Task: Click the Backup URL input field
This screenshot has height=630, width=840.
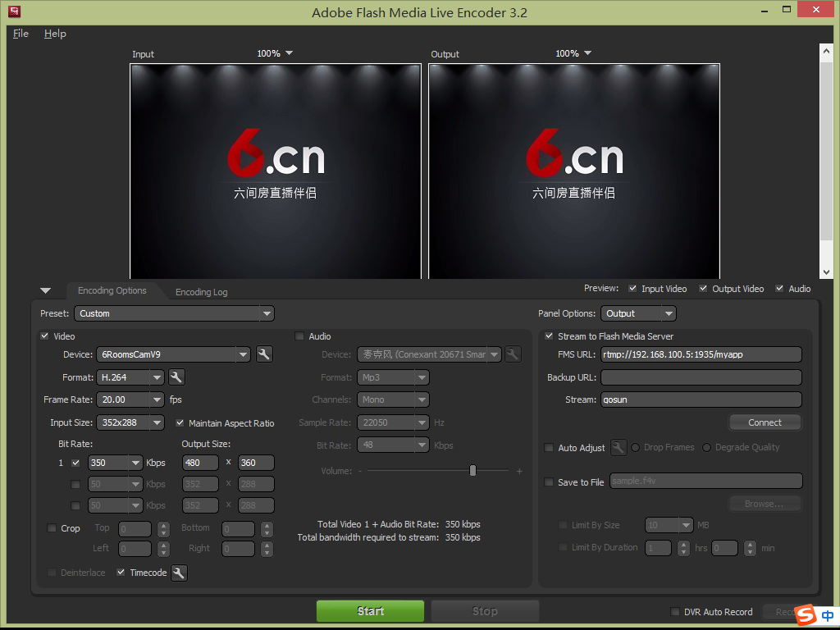Action: coord(701,377)
